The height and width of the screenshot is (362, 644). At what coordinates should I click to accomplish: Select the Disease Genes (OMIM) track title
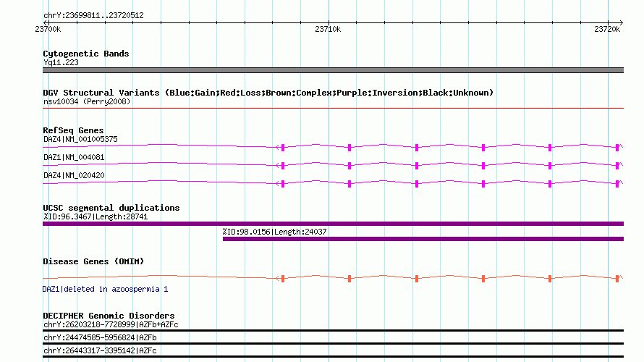[x=93, y=261]
